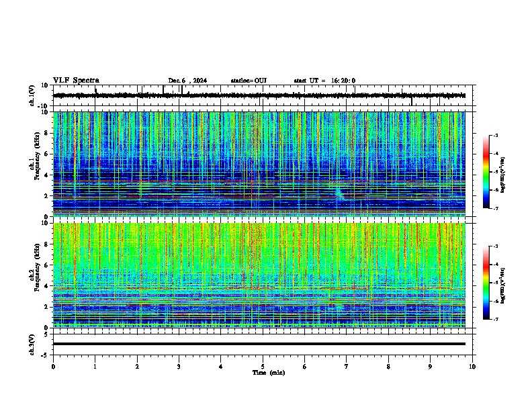The image size is (532, 411).
Task: Click the time axis tick label "2"
Action: click(x=137, y=367)
